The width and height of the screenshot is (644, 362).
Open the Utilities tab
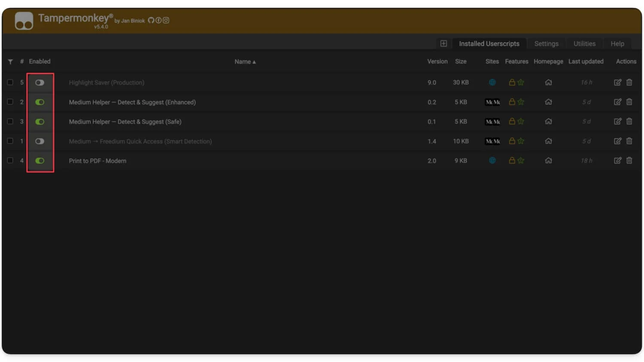(584, 43)
